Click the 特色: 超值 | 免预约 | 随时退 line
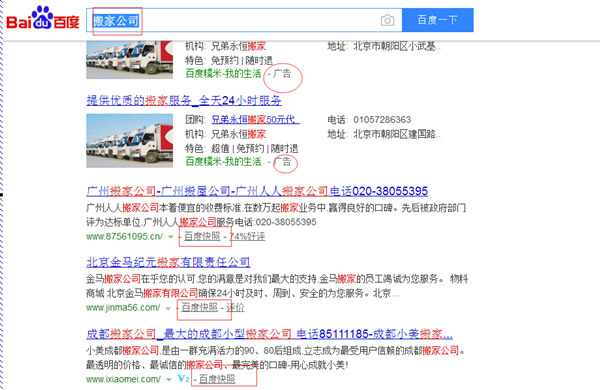The image size is (600, 390). coord(241,148)
